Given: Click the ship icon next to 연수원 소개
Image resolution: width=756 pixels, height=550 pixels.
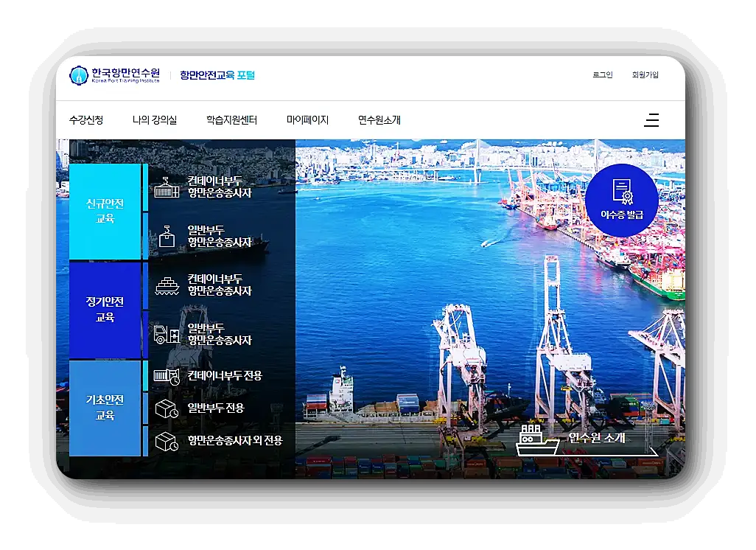Looking at the screenshot, I should click(x=537, y=439).
